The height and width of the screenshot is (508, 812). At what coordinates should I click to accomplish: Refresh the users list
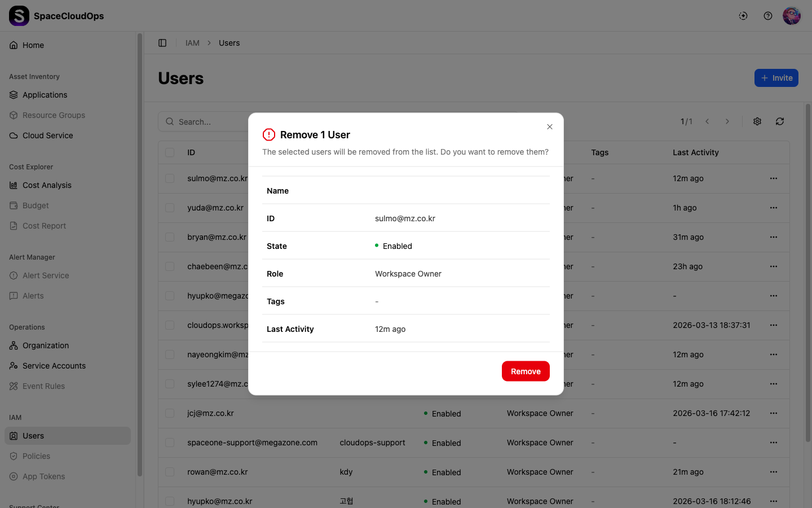780,121
